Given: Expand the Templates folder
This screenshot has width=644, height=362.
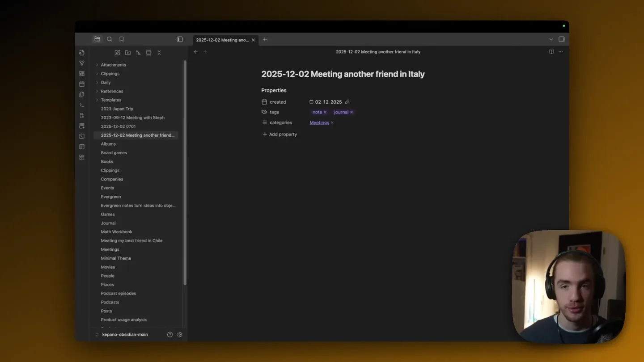Looking at the screenshot, I should (x=97, y=100).
